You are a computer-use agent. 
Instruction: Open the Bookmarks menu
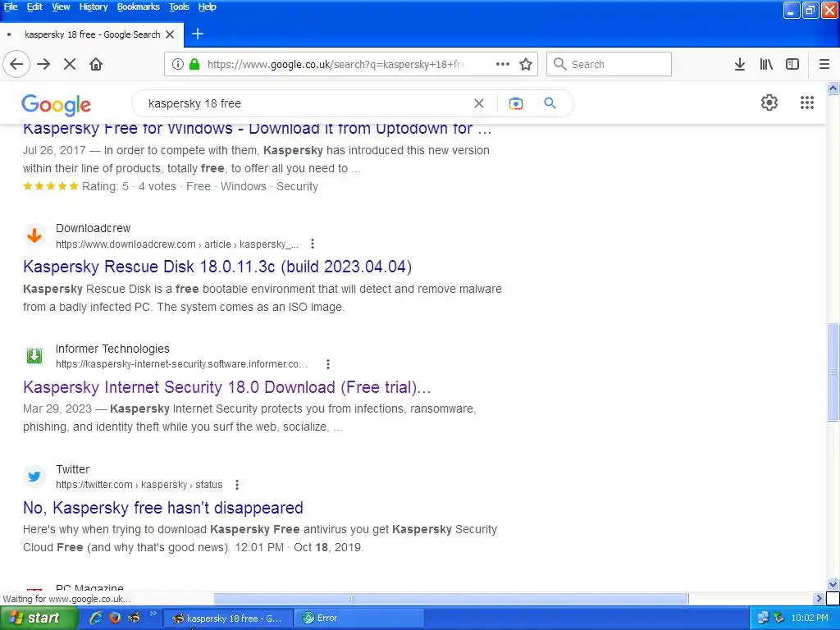138,7
